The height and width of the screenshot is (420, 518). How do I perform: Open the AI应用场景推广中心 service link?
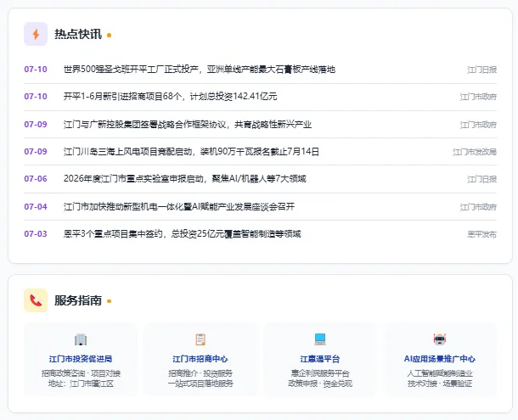pos(440,359)
